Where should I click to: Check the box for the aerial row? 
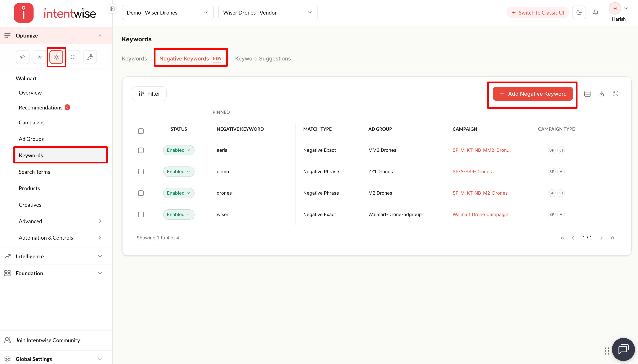coord(141,150)
